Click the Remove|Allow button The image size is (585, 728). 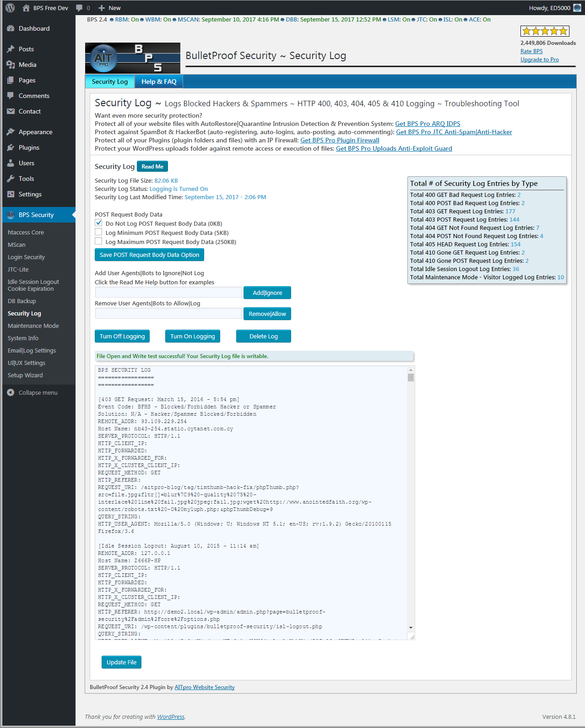[267, 314]
